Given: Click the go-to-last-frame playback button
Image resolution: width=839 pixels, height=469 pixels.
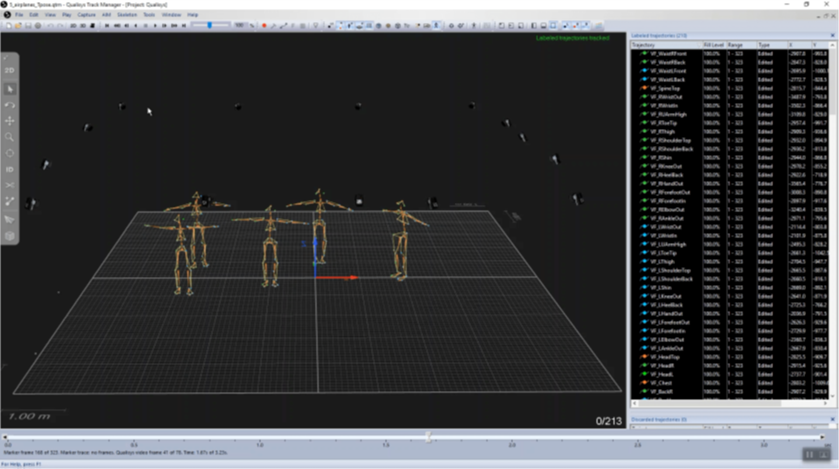Looking at the screenshot, I should (184, 26).
